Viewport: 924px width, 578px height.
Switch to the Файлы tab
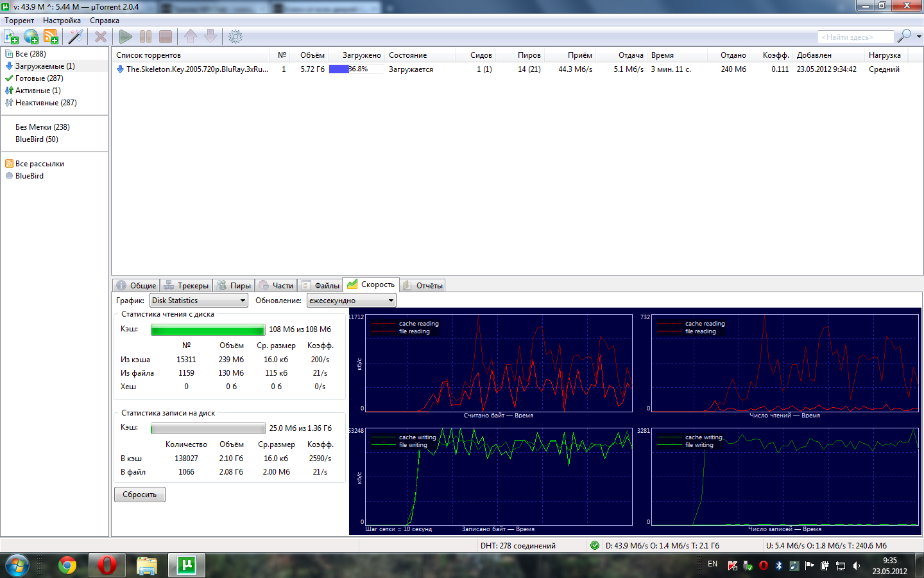(320, 286)
